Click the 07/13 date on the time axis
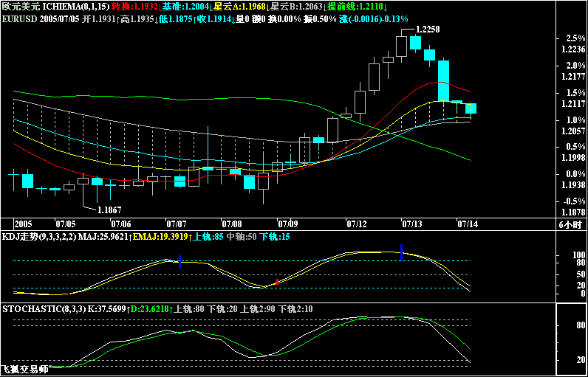588x377 pixels. click(x=412, y=224)
